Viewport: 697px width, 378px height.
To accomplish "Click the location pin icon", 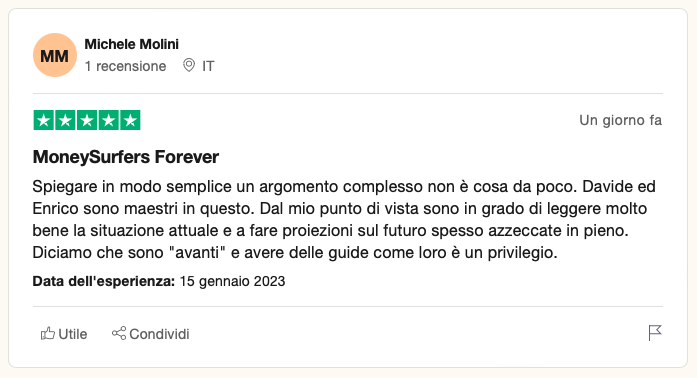I will pyautogui.click(x=189, y=65).
